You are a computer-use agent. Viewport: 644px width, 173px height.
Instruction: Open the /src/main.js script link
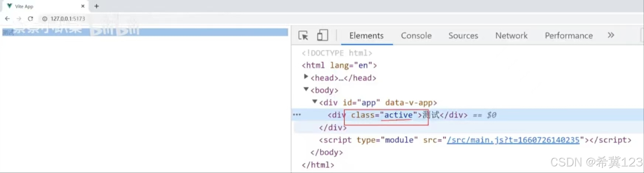click(x=513, y=140)
